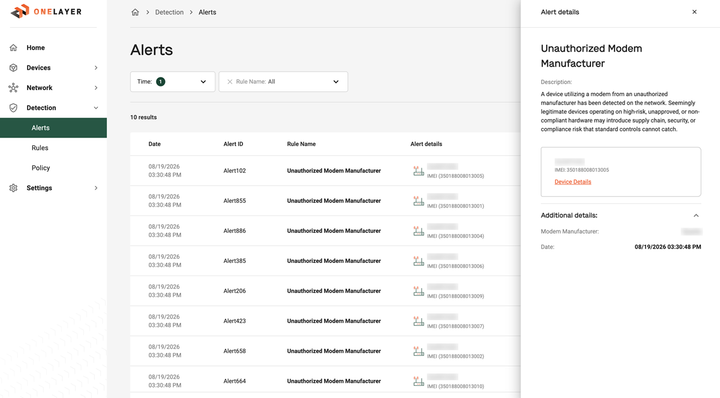Open the Time filter dropdown

pos(173,82)
